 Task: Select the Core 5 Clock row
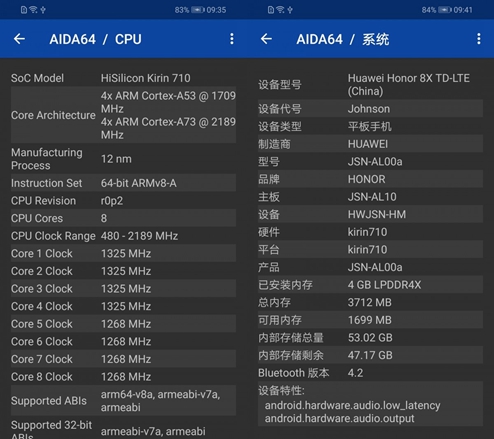click(123, 324)
